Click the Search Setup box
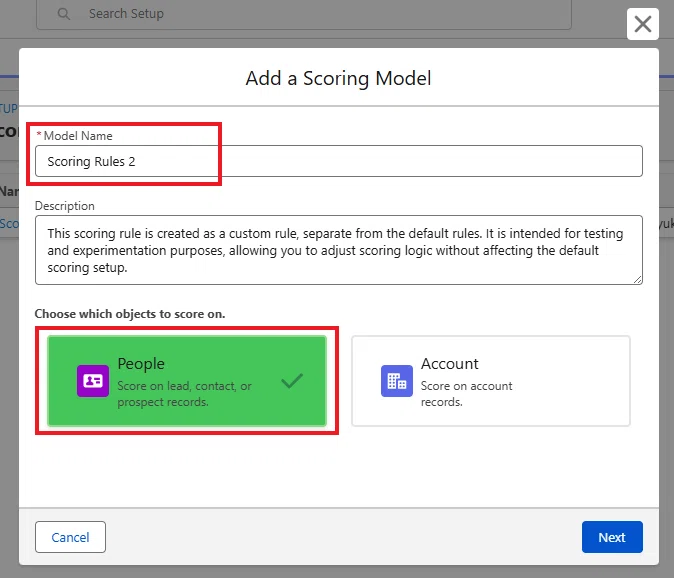Screen dimensions: 674x578 [x=304, y=14]
